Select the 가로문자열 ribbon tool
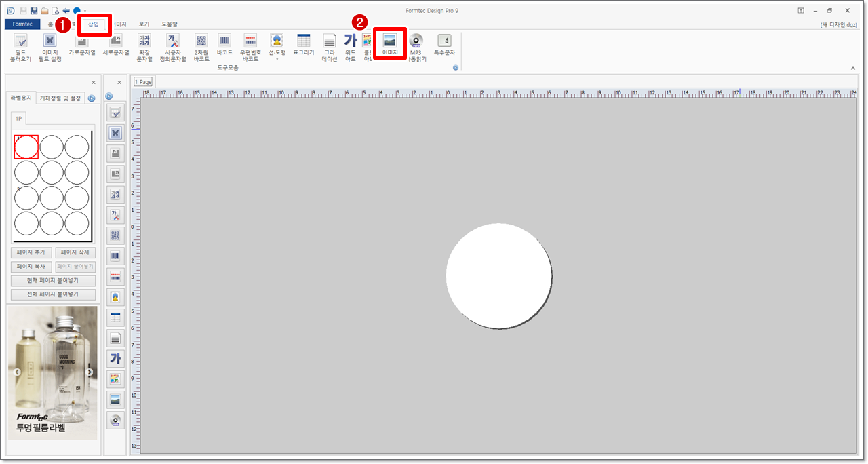 point(82,45)
